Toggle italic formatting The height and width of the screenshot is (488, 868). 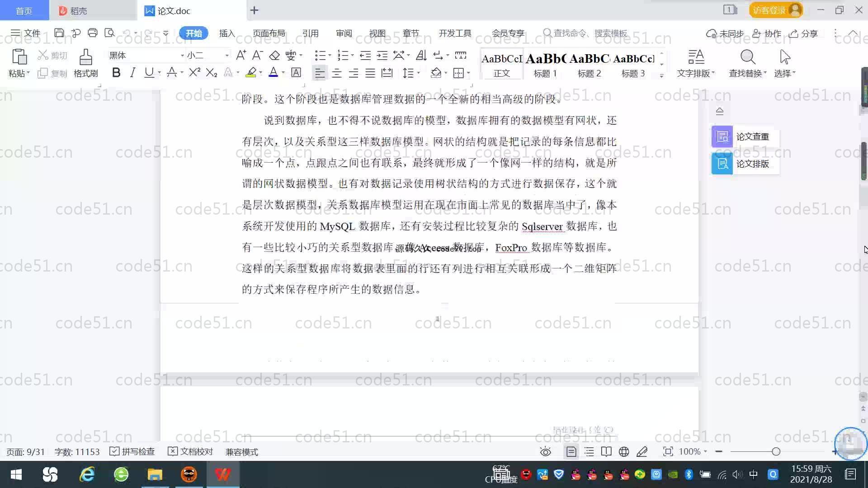coord(132,73)
